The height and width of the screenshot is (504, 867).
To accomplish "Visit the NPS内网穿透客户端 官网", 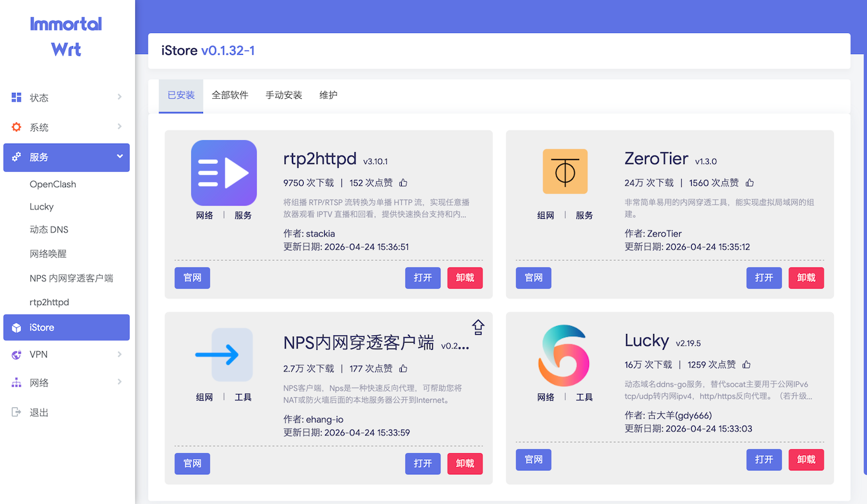I will 192,464.
